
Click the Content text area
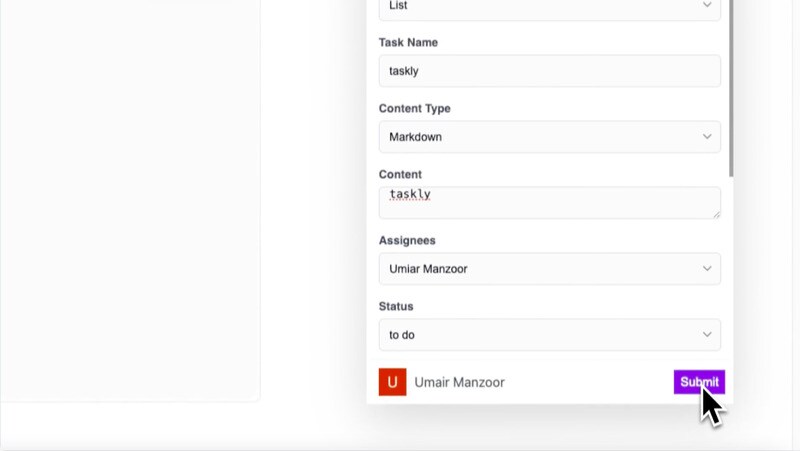point(549,203)
